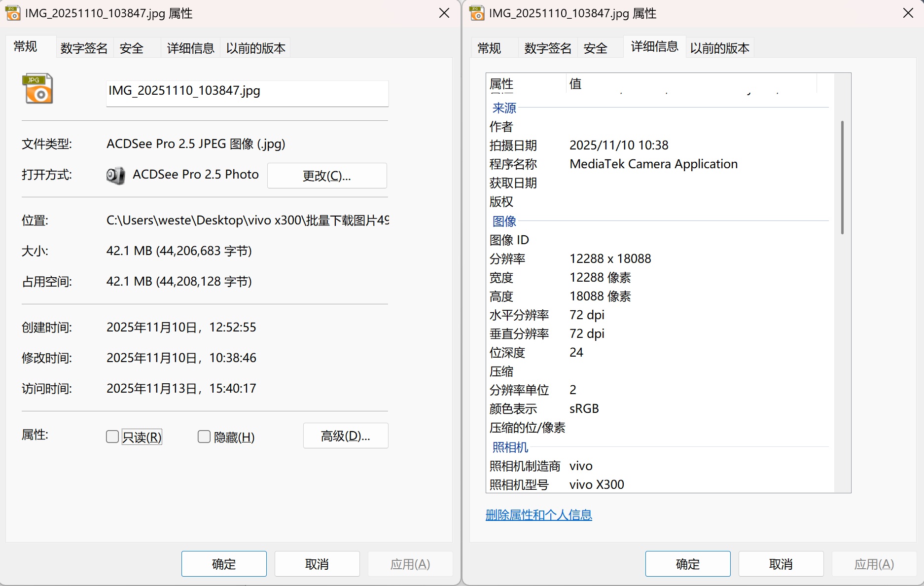Click the 删除属性和个人信息 link

pyautogui.click(x=538, y=515)
